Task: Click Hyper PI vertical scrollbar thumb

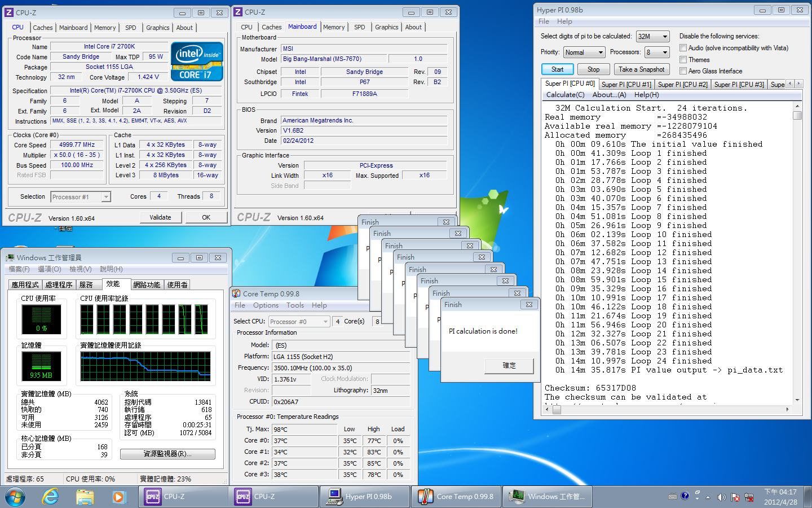Action: [797, 115]
